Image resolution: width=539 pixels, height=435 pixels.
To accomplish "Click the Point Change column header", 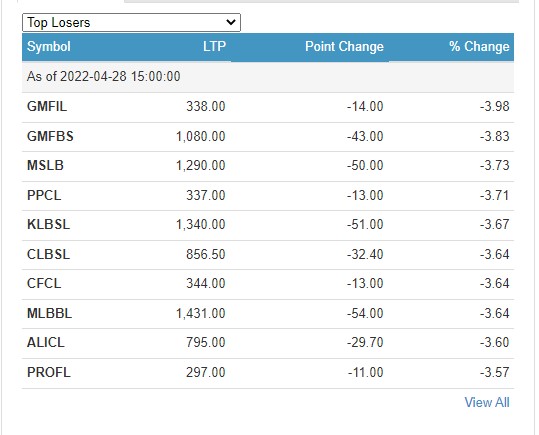I will (x=344, y=46).
